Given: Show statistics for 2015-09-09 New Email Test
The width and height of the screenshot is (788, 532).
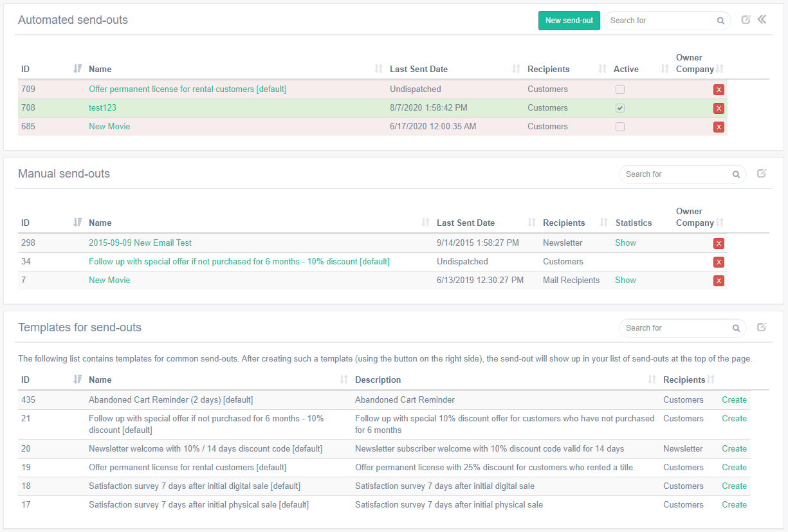Looking at the screenshot, I should tap(625, 243).
